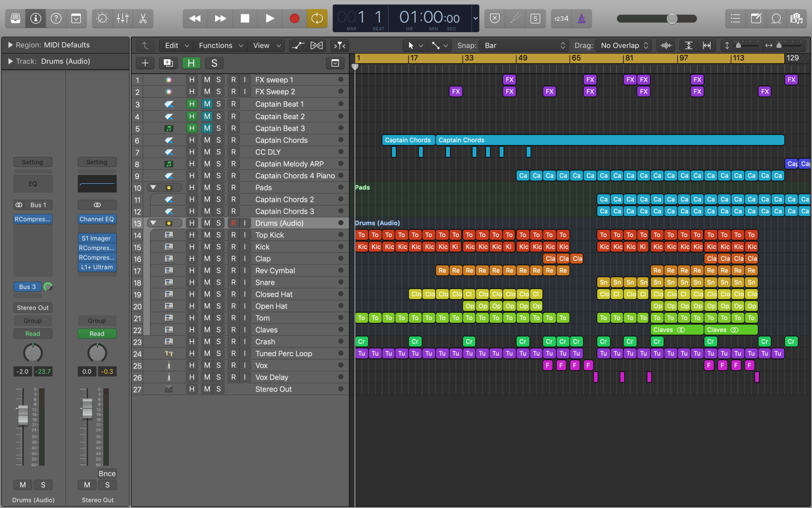Collapse the Drums (Audio) stack triangle
Screen dimensions: 812x508
153,223
